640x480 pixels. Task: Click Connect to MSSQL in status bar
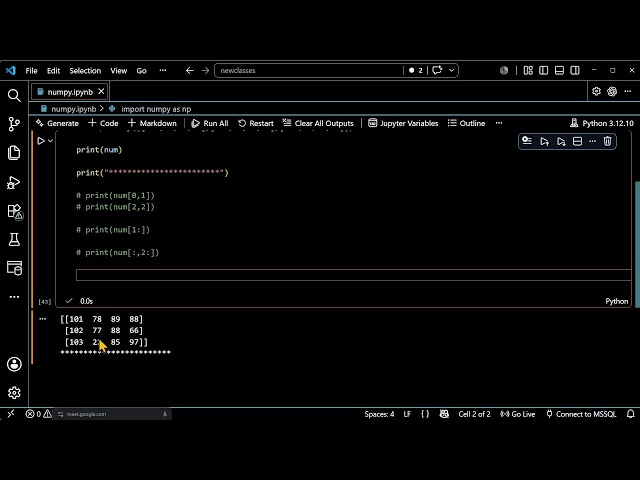tap(581, 414)
